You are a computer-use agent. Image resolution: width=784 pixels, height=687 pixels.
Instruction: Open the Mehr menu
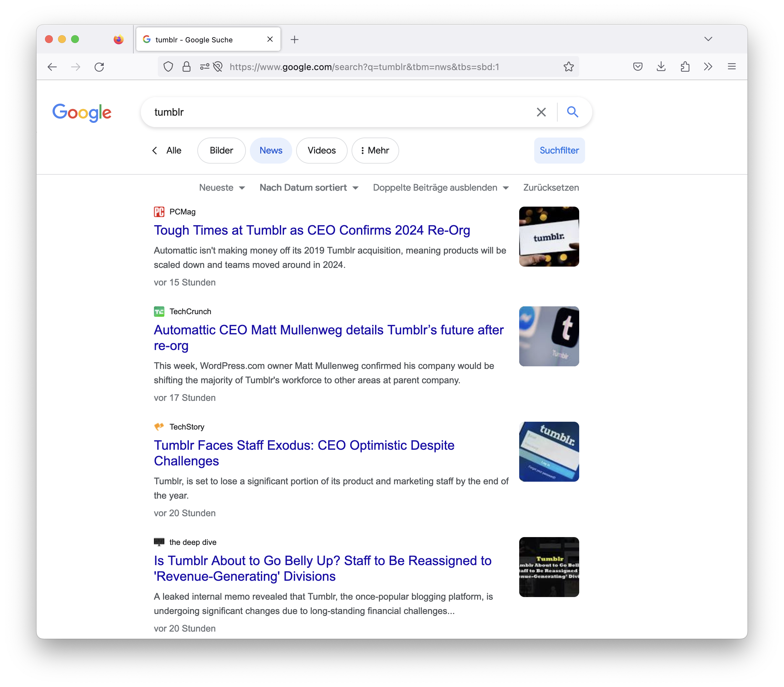pos(375,150)
